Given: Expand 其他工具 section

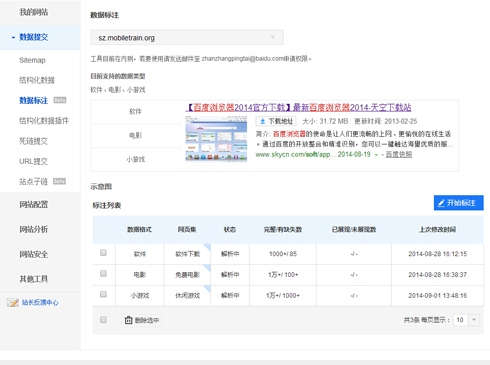Looking at the screenshot, I should coord(34,279).
